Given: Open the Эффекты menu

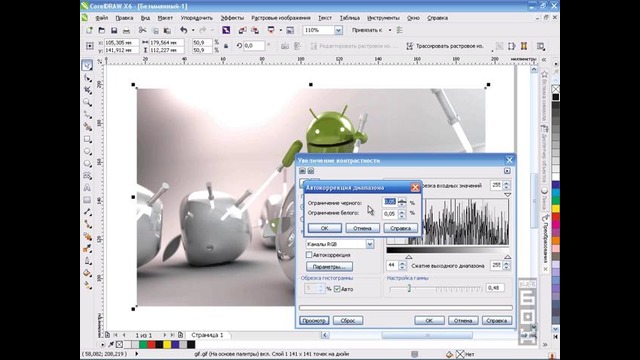Looking at the screenshot, I should pyautogui.click(x=232, y=18).
